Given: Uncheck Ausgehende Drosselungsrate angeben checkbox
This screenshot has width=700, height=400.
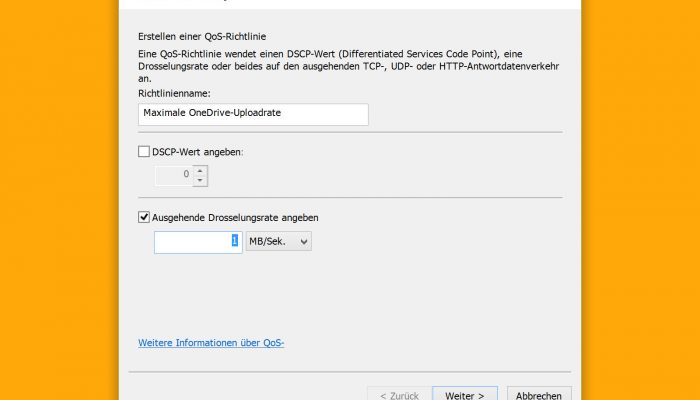Looking at the screenshot, I should coord(144,217).
